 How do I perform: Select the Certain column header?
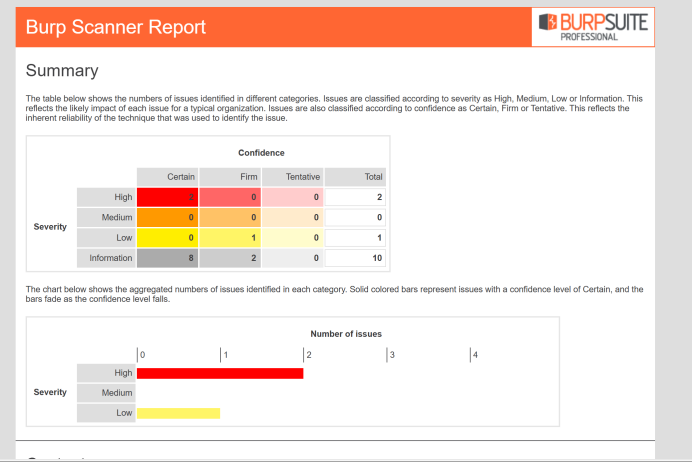[168, 177]
